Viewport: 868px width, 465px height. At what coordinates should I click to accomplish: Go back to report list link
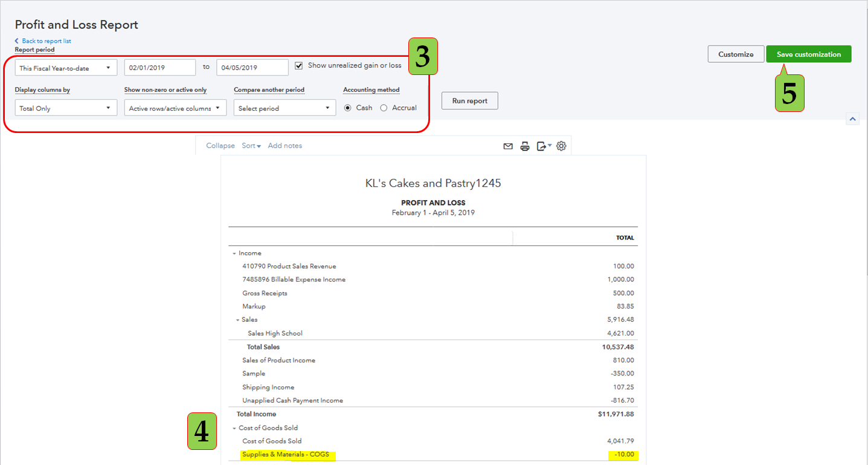pyautogui.click(x=46, y=41)
